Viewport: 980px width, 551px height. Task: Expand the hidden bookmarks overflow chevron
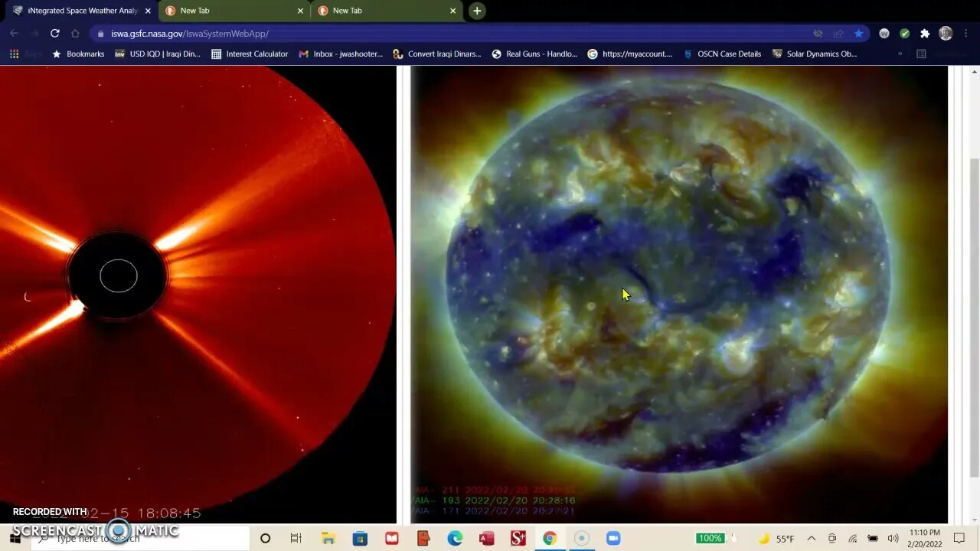pos(900,54)
